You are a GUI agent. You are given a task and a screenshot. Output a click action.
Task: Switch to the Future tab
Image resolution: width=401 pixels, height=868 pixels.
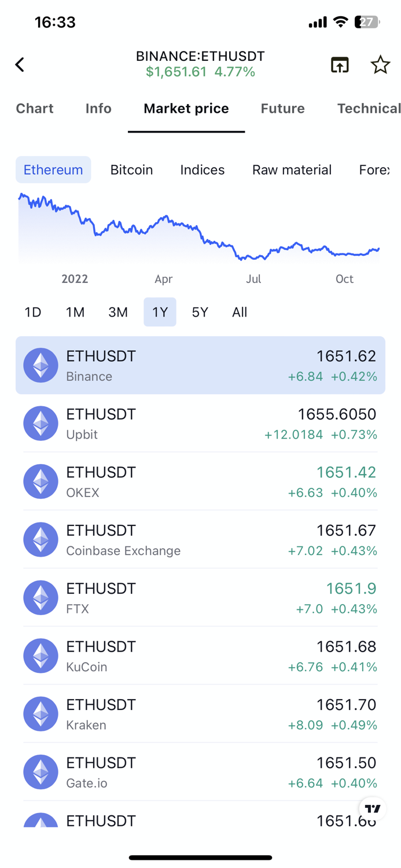click(282, 108)
